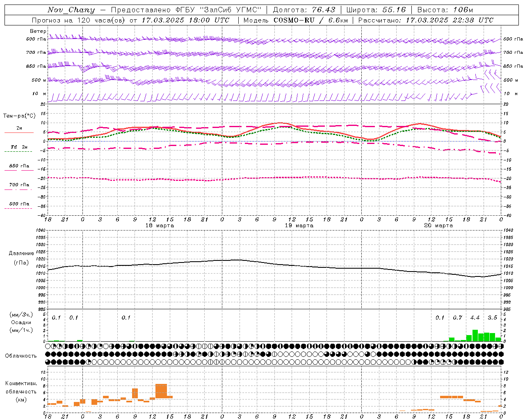Click the tallest green precipitation bar

coord(475,336)
